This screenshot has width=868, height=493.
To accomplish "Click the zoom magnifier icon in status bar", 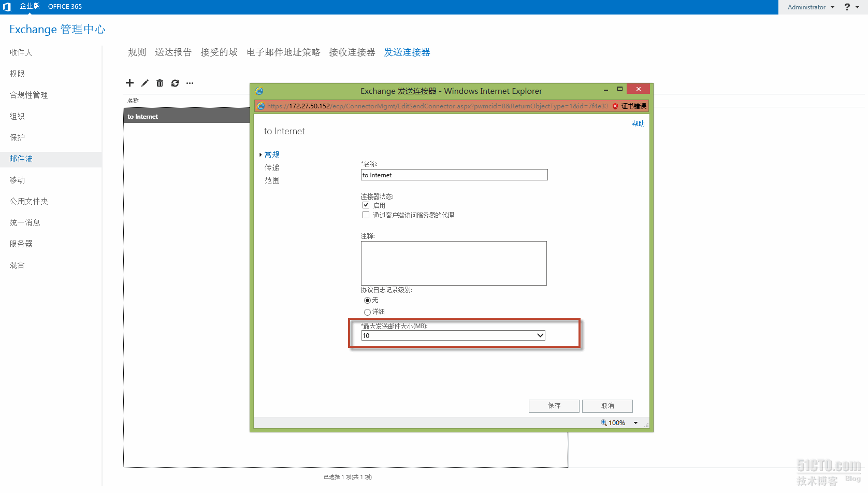I will (x=603, y=422).
